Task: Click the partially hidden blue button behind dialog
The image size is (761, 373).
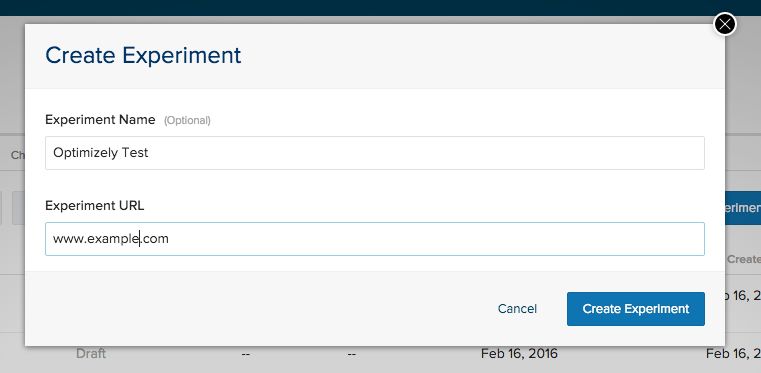Action: (x=743, y=208)
